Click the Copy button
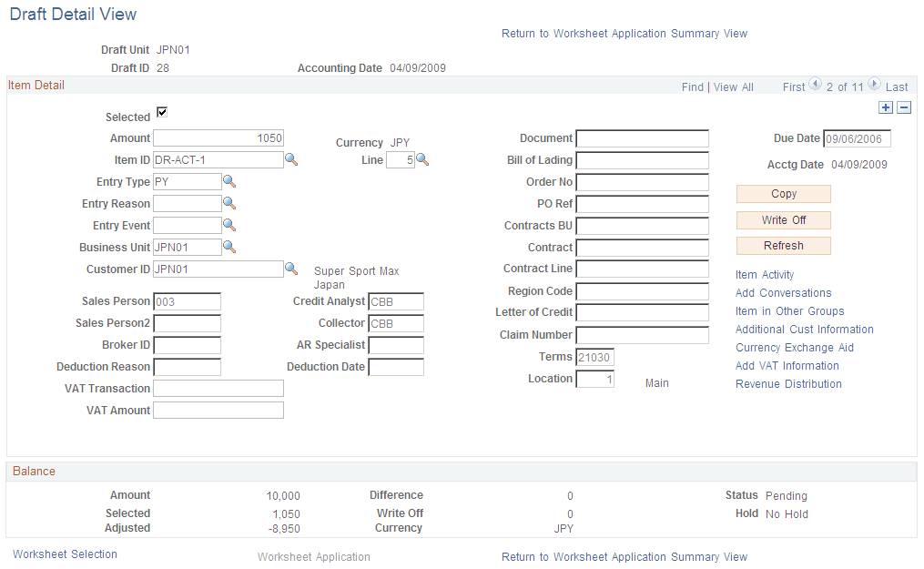Image resolution: width=924 pixels, height=569 pixels. click(783, 194)
